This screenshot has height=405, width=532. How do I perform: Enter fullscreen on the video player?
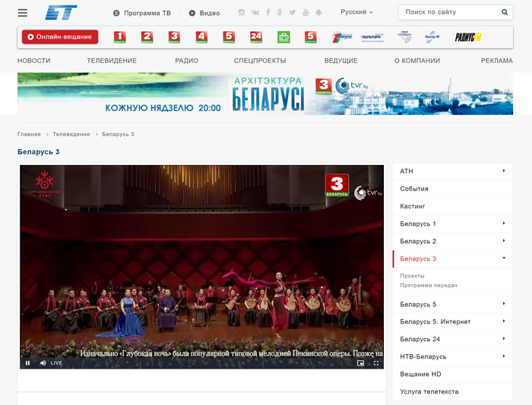point(376,363)
